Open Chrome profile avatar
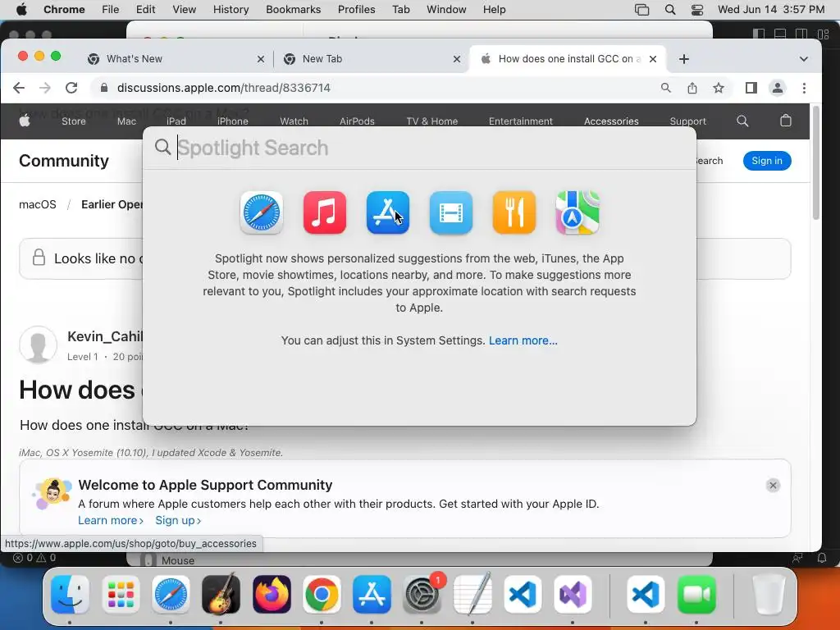The width and height of the screenshot is (840, 630). point(778,88)
